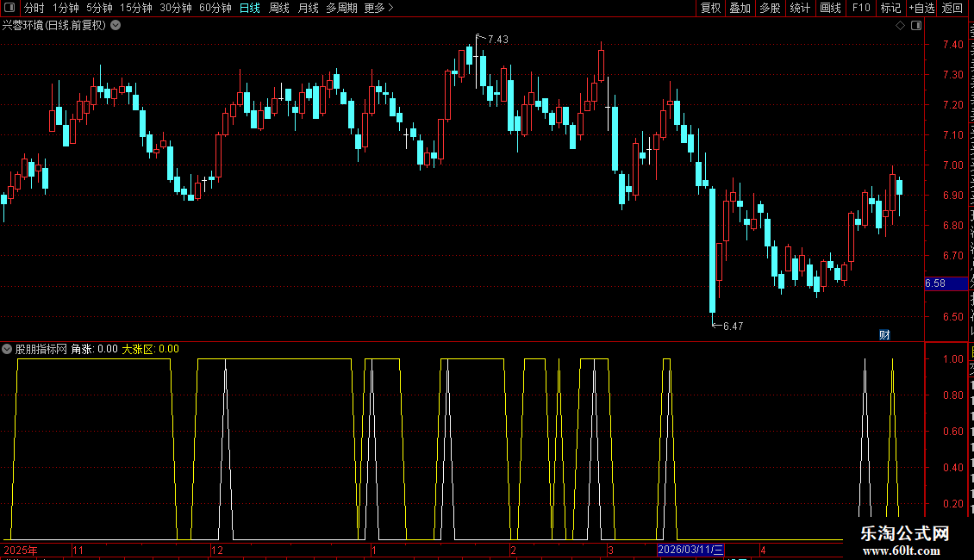Viewport: 974px width, 560px height.
Task: Click the panel layout icon at top-left
Action: click(x=9, y=8)
